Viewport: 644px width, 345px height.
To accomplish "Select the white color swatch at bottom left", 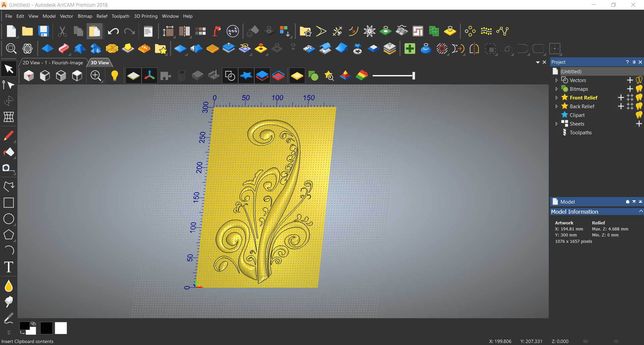I will 61,328.
